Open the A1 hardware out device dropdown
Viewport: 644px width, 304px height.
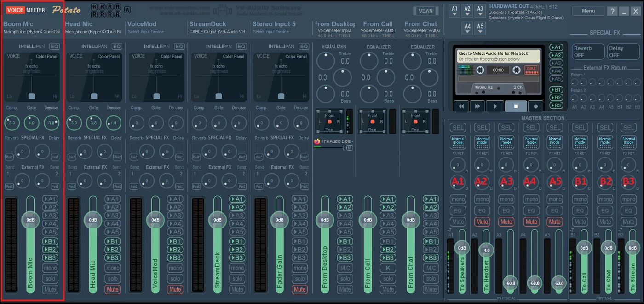[454, 11]
